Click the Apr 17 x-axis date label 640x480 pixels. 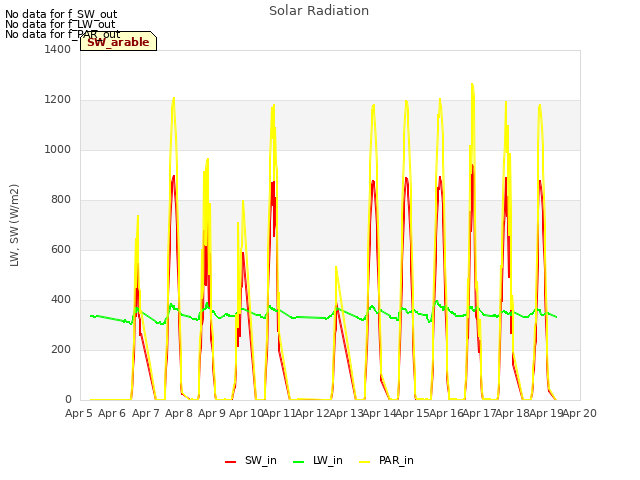tap(479, 413)
